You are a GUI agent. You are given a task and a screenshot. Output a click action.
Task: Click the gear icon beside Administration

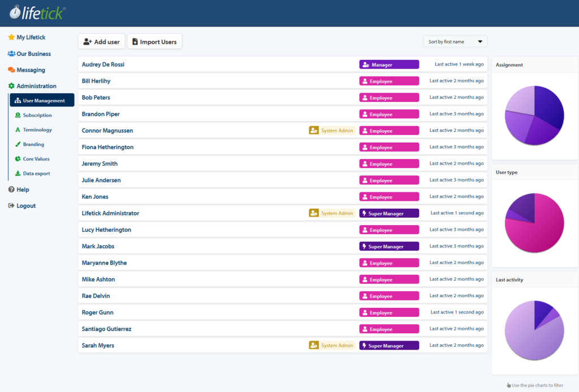coord(11,86)
